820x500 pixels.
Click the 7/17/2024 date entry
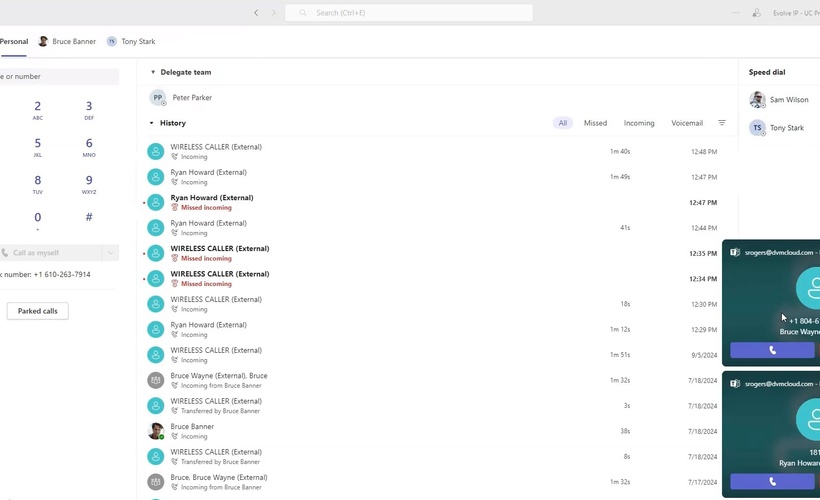pyautogui.click(x=703, y=482)
